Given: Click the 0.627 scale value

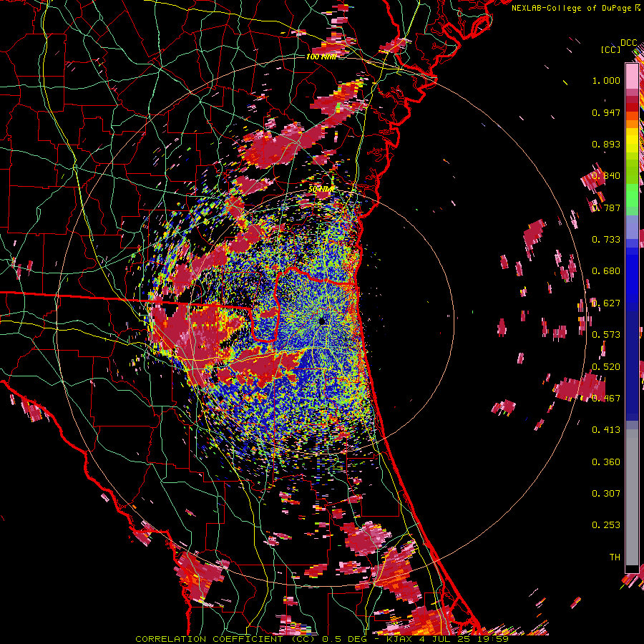Looking at the screenshot, I should pyautogui.click(x=606, y=303).
